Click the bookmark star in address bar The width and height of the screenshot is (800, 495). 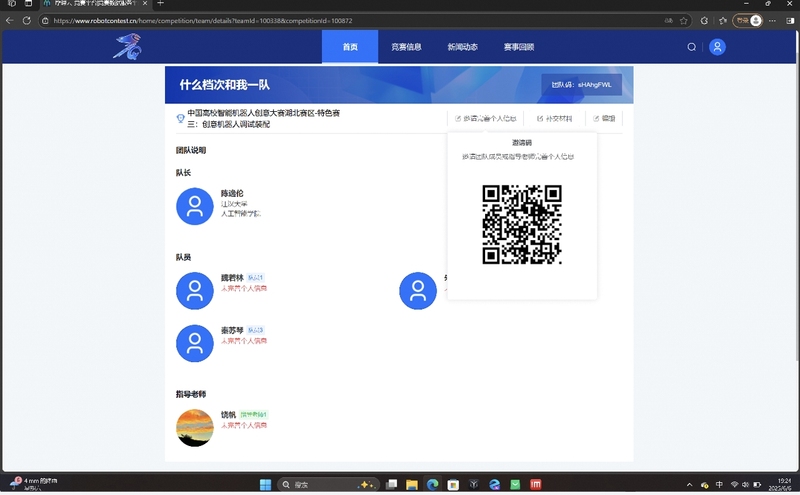(x=684, y=20)
